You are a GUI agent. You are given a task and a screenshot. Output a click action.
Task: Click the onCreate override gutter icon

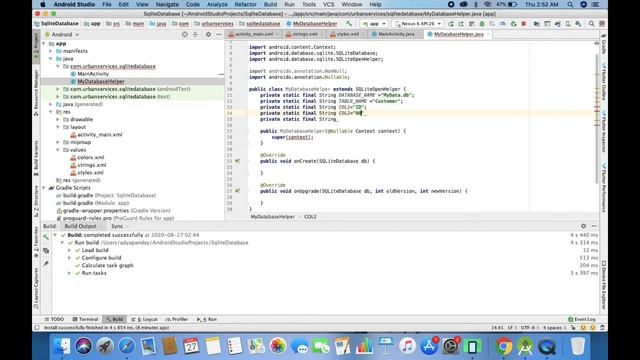pyautogui.click(x=238, y=161)
